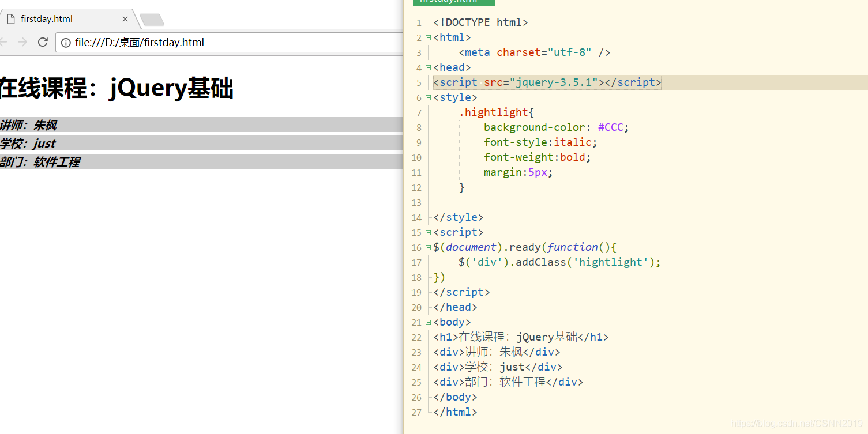Select the firstday.html editor tab
868x434 pixels.
click(454, 2)
